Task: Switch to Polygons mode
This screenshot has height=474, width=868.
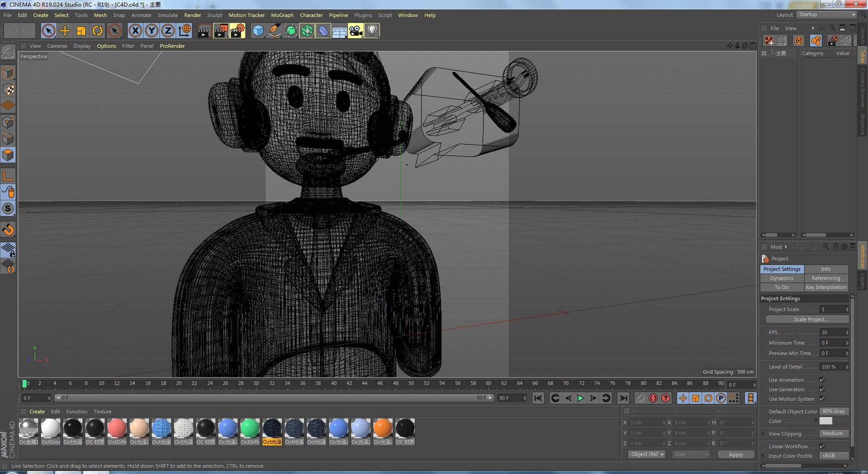Action: [x=8, y=155]
